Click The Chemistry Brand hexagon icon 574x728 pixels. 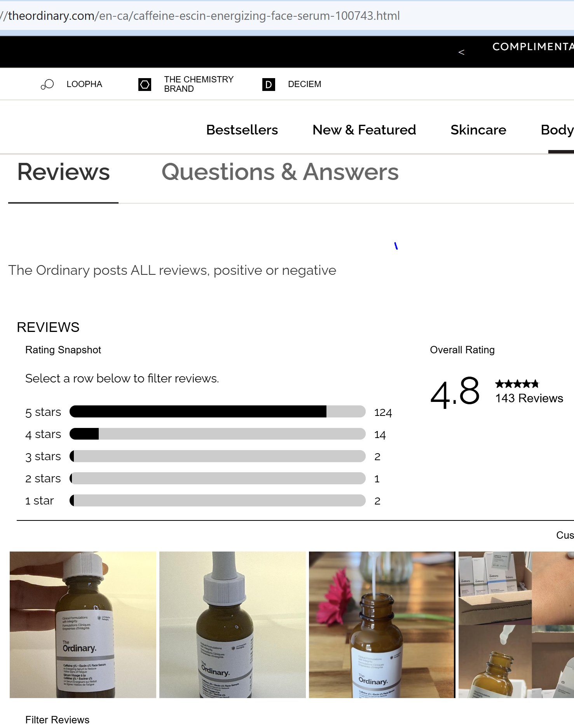pos(145,84)
